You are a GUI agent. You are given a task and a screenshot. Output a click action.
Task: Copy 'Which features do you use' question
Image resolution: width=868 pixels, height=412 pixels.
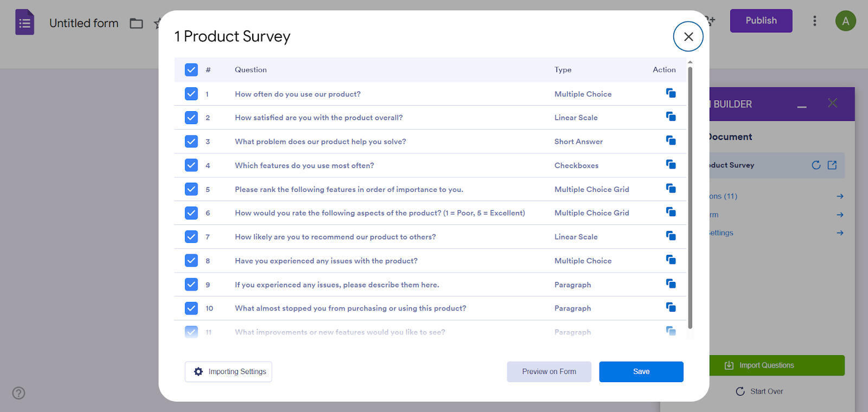click(671, 164)
